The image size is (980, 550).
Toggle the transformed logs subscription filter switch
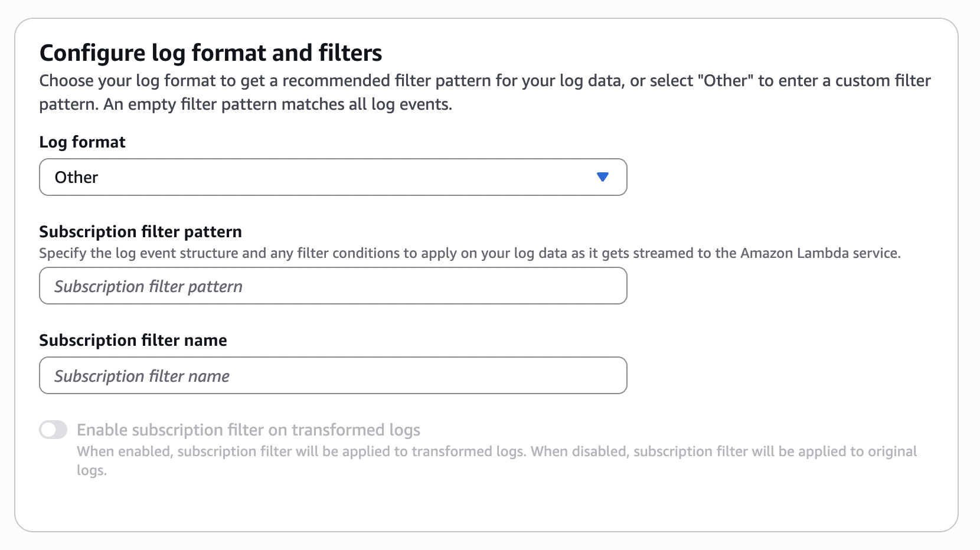pos(53,430)
